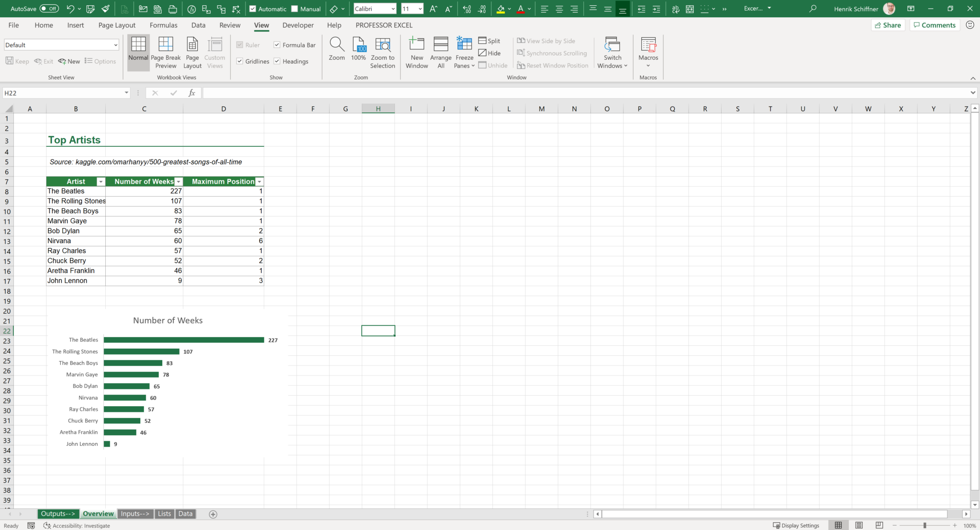Switch to the Formulas ribbon tab
980x530 pixels.
point(163,25)
